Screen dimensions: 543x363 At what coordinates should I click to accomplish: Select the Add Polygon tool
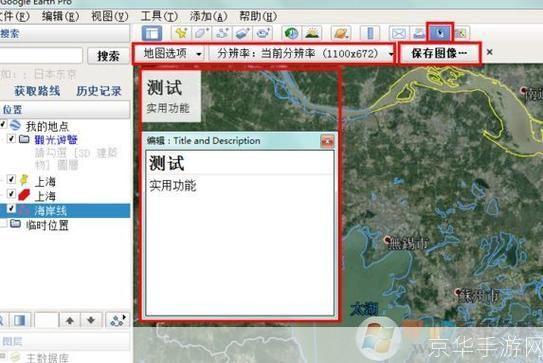coord(202,33)
